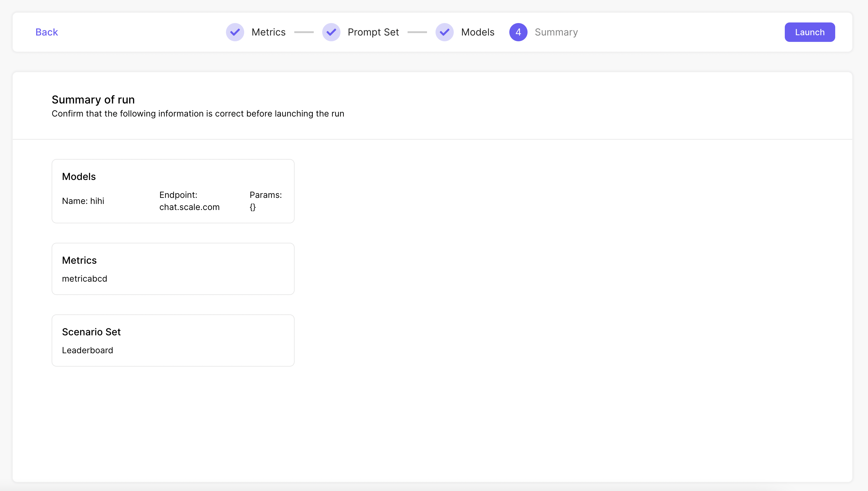The image size is (868, 491).
Task: Click the Summary of run title
Action: (x=93, y=100)
